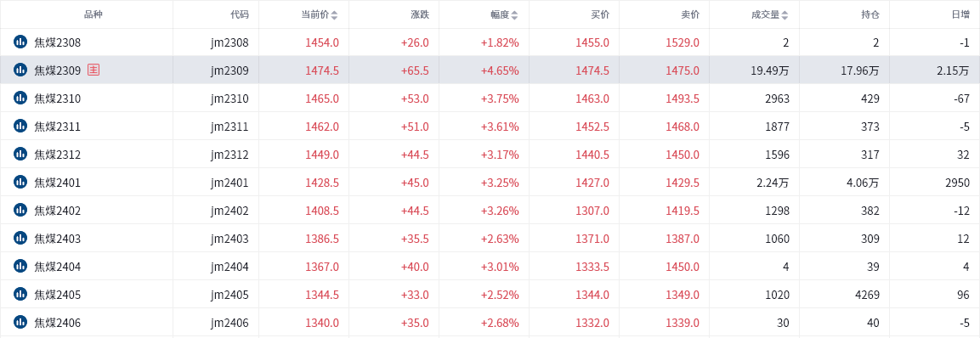Viewport: 980px width, 338px height.
Task: Click the chart icon beside 焦煤2308
Action: tap(20, 42)
